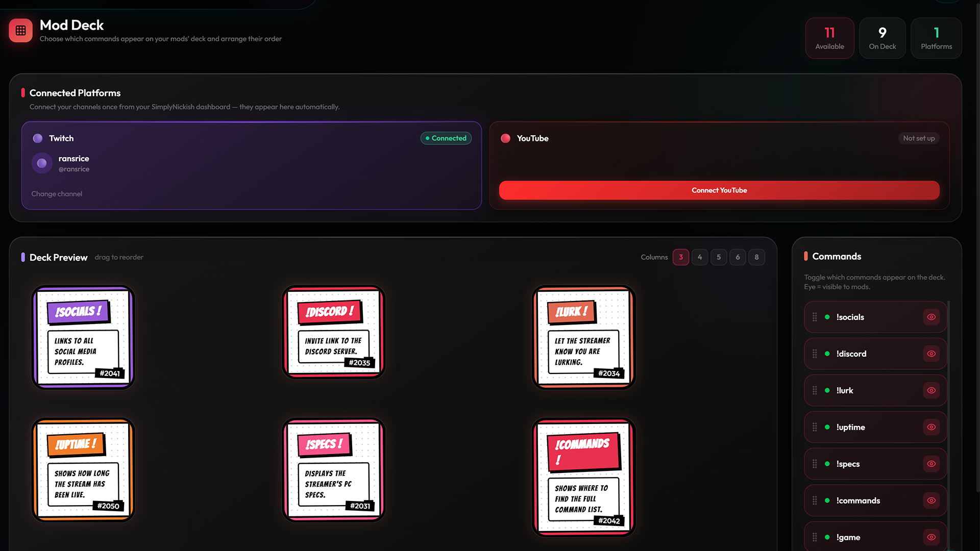Select the !DISCORD deck card
The image size is (980, 551).
pyautogui.click(x=333, y=332)
